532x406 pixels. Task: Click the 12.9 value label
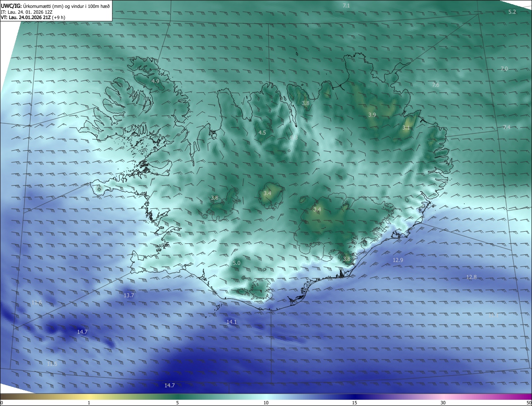(398, 260)
